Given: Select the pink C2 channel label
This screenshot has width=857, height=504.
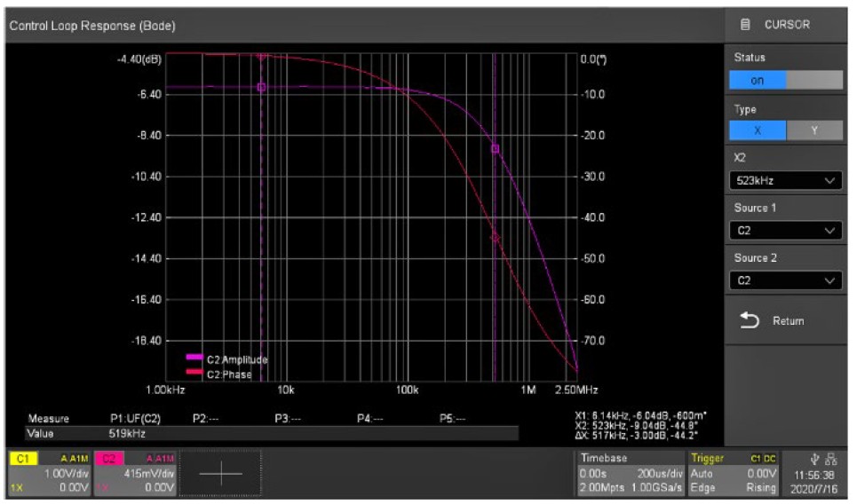Looking at the screenshot, I should 106,459.
